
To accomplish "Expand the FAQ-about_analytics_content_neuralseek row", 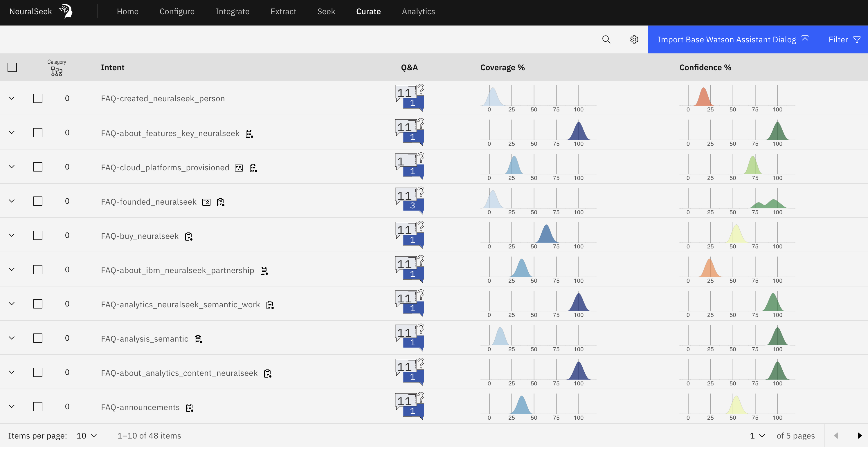I will point(11,373).
